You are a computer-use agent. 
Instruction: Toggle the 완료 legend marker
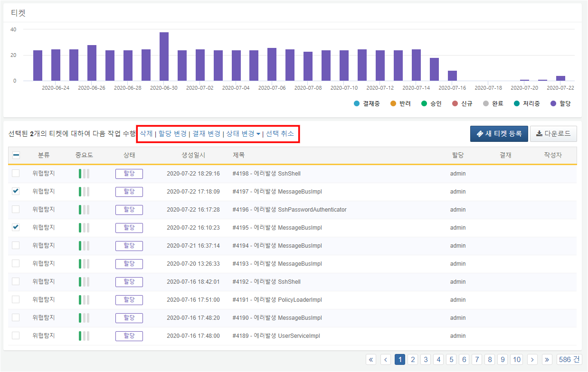tap(486, 103)
